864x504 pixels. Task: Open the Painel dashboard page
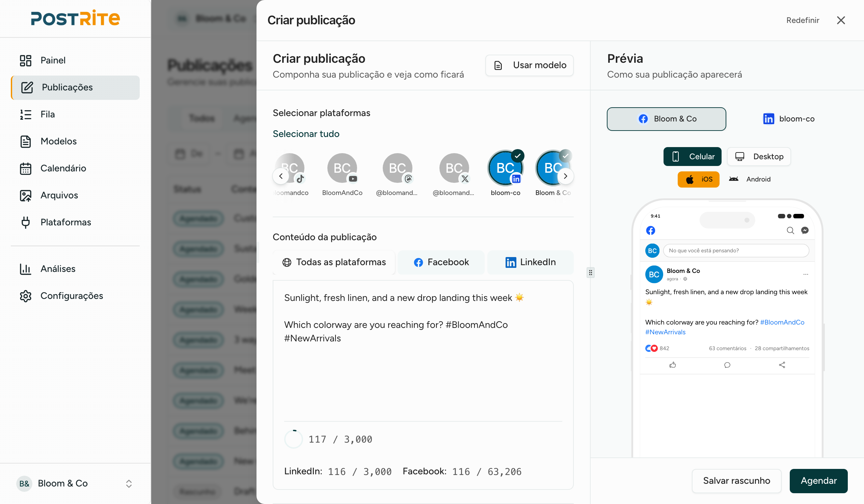coord(75,60)
